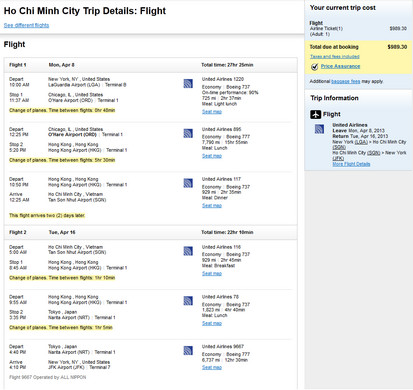Click 'Time between flights: 0hr 48min' notice

click(x=82, y=110)
